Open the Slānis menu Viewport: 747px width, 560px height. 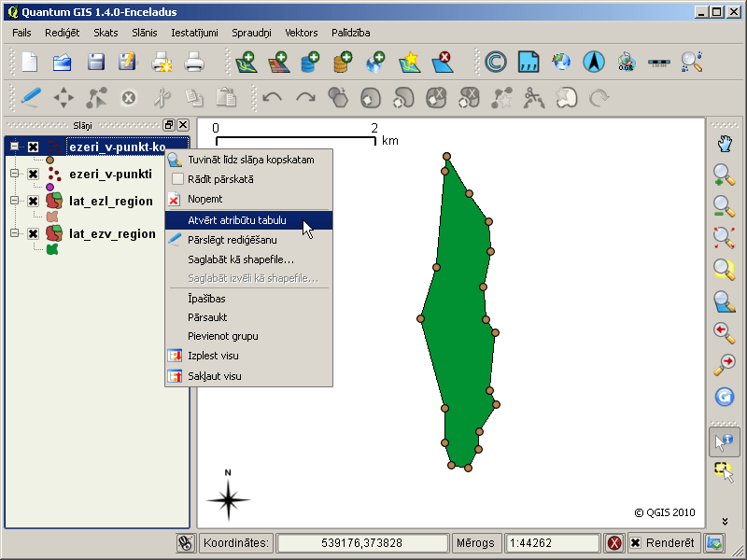point(145,33)
